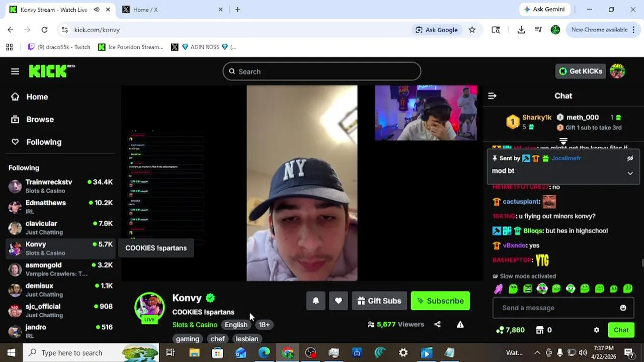The image size is (644, 362).
Task: Click the KICK logo
Action: (51, 71)
